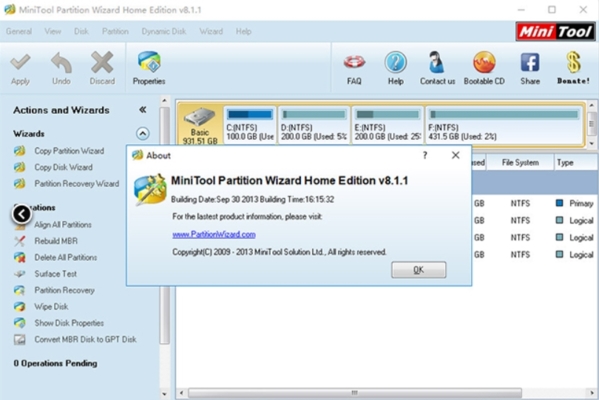Select Wipe Disk operation
Viewport: 599px width, 400px height.
click(x=51, y=307)
